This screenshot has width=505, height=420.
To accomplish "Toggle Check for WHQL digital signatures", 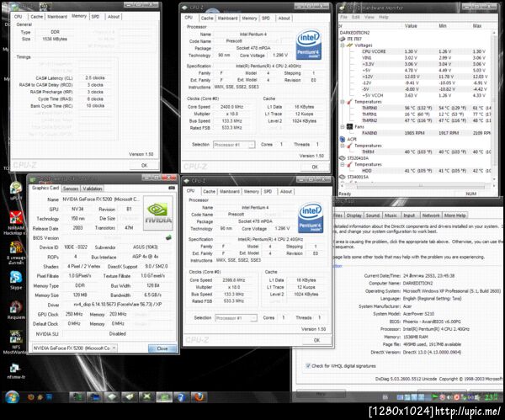I will pos(308,366).
